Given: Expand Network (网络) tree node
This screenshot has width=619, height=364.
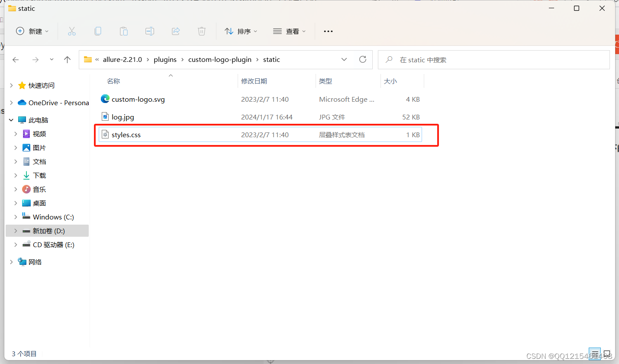Looking at the screenshot, I should tap(11, 262).
